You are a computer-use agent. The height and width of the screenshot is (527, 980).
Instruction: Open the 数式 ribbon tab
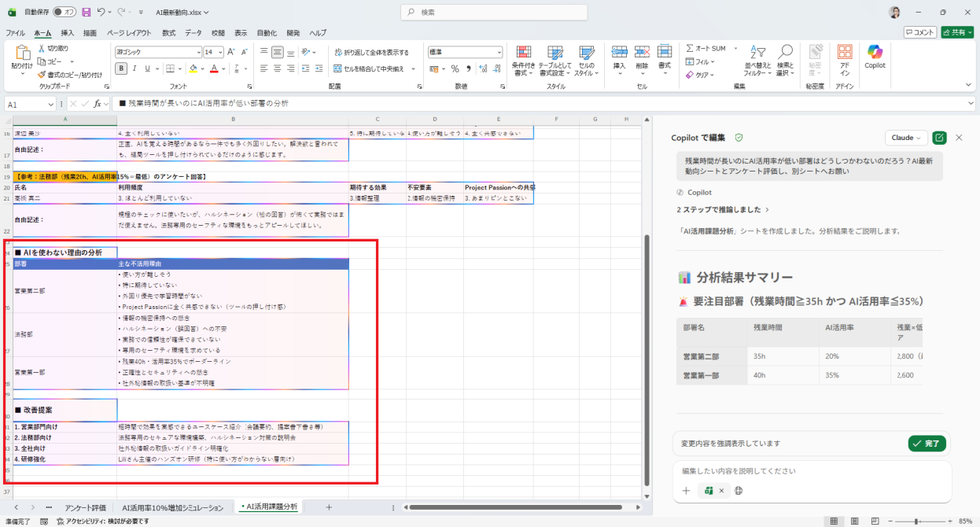point(169,33)
